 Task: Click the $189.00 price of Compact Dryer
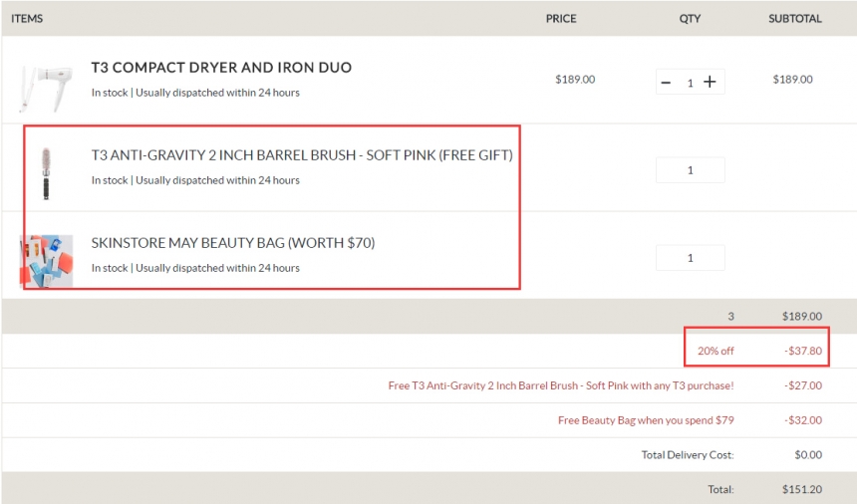point(575,80)
